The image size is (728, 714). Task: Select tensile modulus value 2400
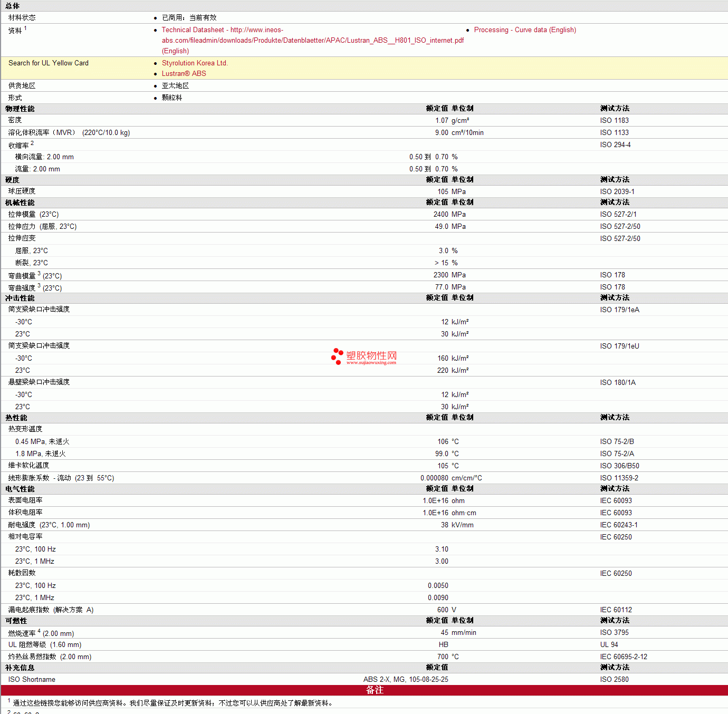(x=441, y=214)
